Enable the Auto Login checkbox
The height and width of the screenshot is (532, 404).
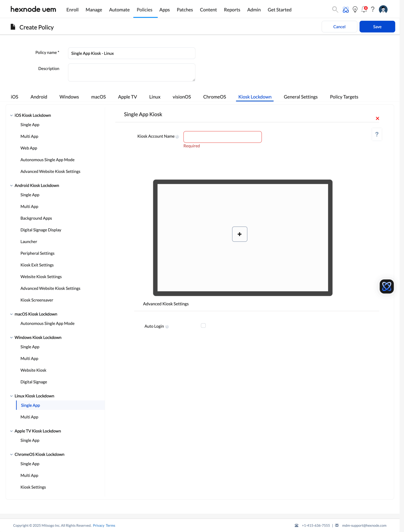[x=203, y=325]
